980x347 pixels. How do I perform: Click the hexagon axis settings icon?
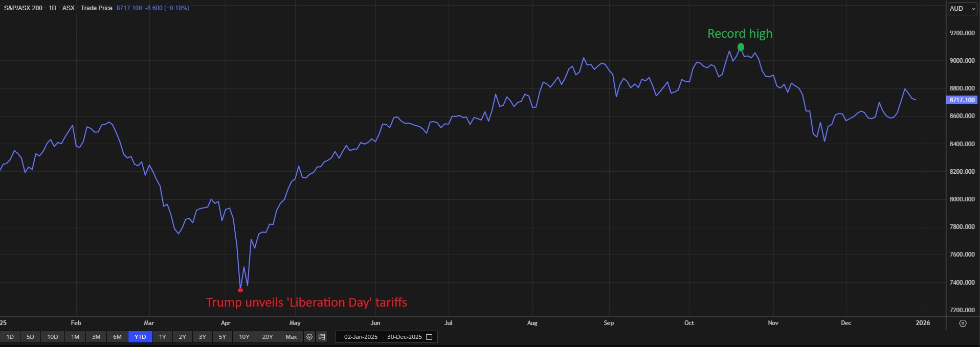963,323
